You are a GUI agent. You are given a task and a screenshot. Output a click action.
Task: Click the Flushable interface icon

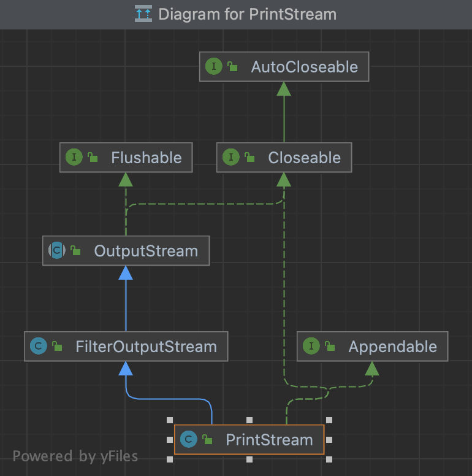[x=74, y=158]
